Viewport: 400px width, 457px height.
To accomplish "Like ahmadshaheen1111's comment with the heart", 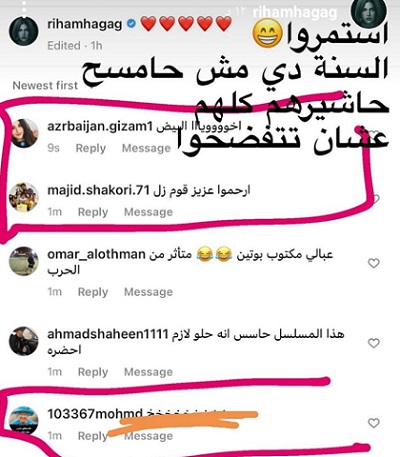I will 374,343.
